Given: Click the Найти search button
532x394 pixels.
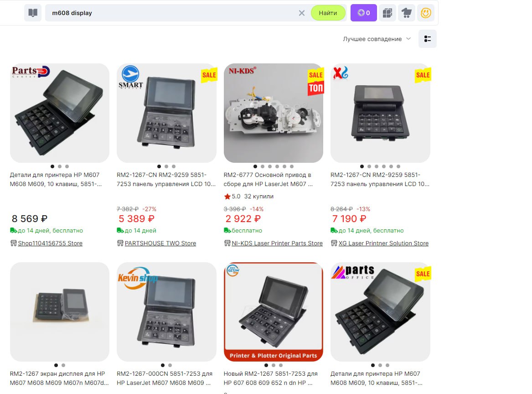Looking at the screenshot, I should 328,13.
